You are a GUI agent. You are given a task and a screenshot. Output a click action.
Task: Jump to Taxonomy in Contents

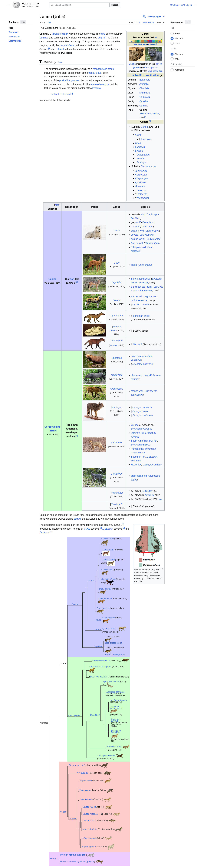(x=13, y=32)
